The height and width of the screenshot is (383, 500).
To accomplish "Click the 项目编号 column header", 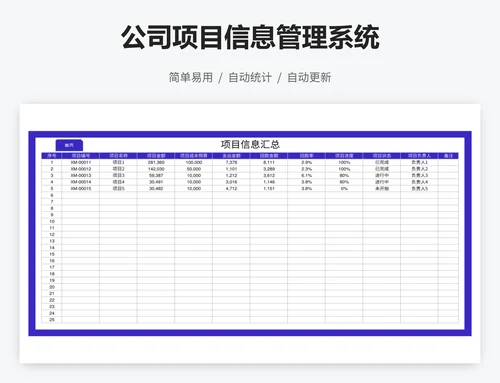I will coord(81,156).
